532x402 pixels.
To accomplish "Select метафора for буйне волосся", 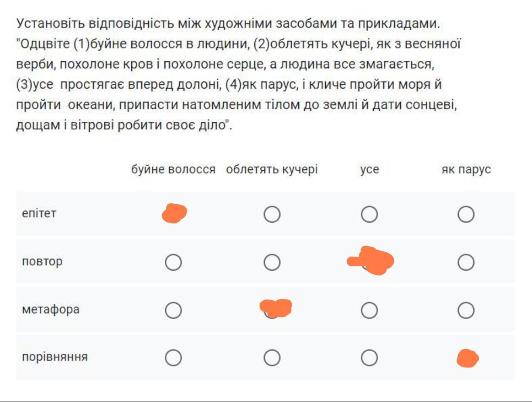I will coord(174,310).
